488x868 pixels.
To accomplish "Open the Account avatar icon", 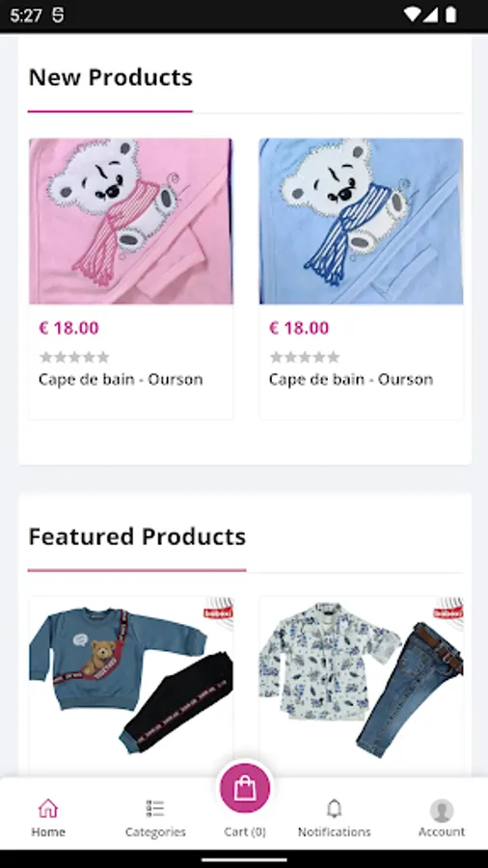I will (442, 810).
